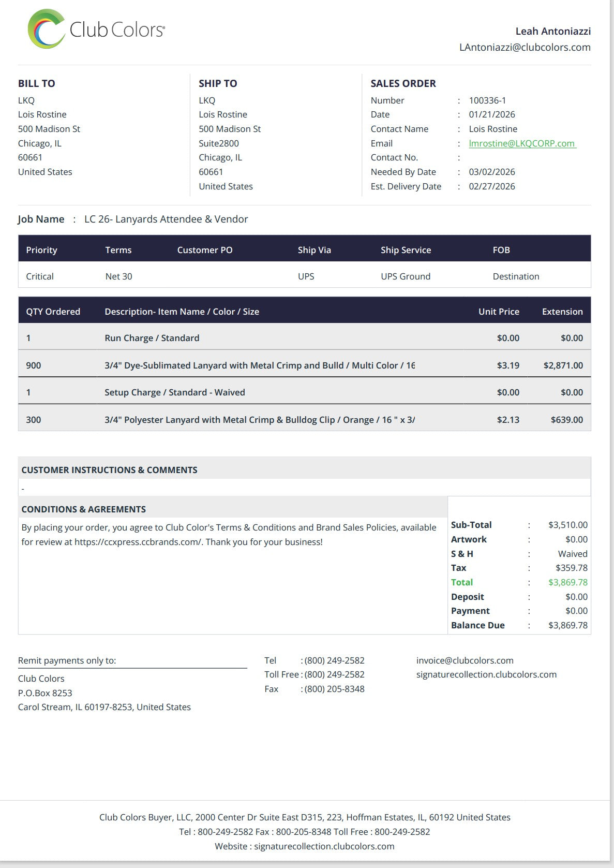The height and width of the screenshot is (868, 614).
Task: Click the sales order number 100336-1
Action: [487, 100]
